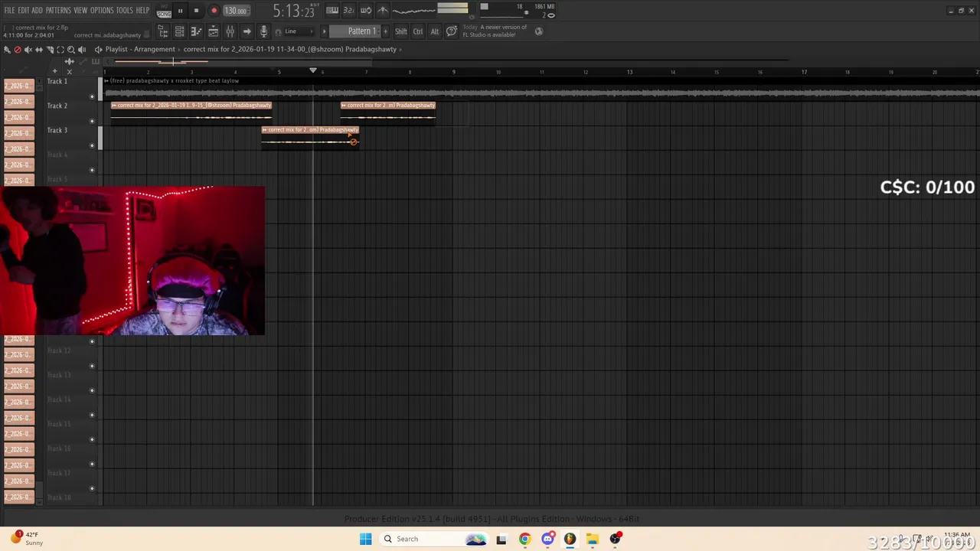Toggle PAT/SONG mode switch

click(x=164, y=11)
